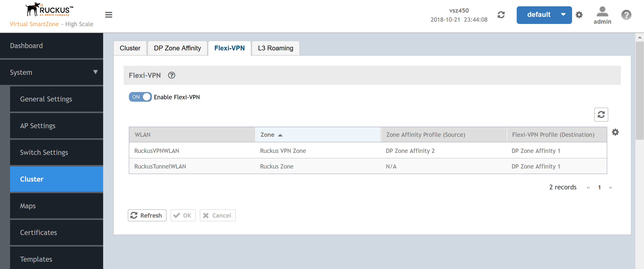Sort by Flexi-VPN Profile (Destination) header
The image size is (644, 269).
click(x=557, y=135)
